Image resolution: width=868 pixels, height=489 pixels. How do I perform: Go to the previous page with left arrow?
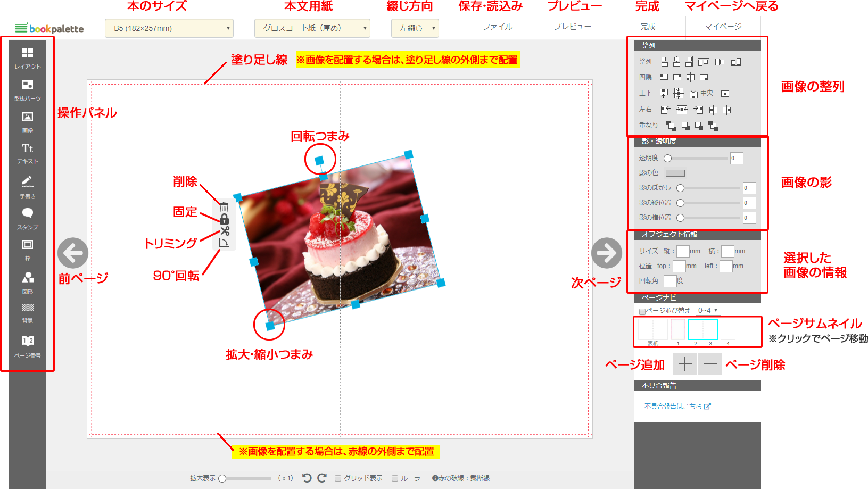point(73,253)
